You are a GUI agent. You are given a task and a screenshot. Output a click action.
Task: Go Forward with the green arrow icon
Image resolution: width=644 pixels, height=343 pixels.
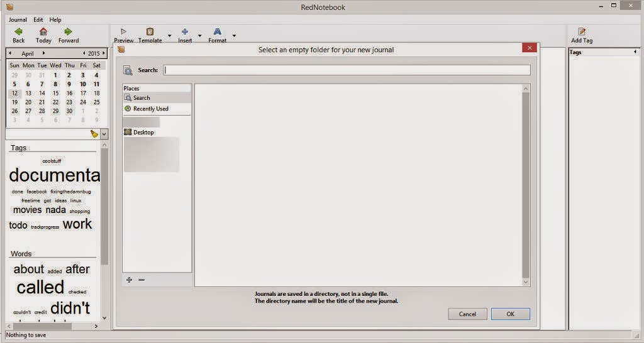pos(68,31)
